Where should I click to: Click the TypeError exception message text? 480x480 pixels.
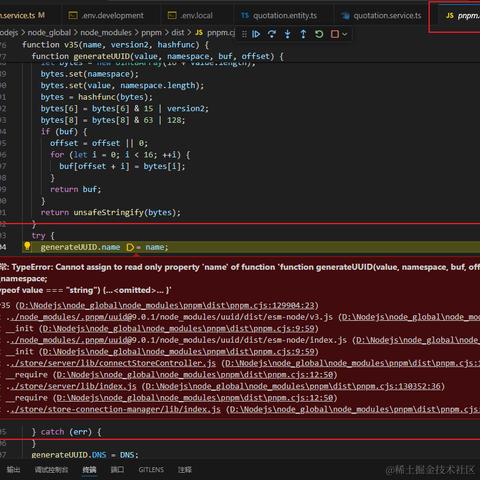pyautogui.click(x=240, y=267)
